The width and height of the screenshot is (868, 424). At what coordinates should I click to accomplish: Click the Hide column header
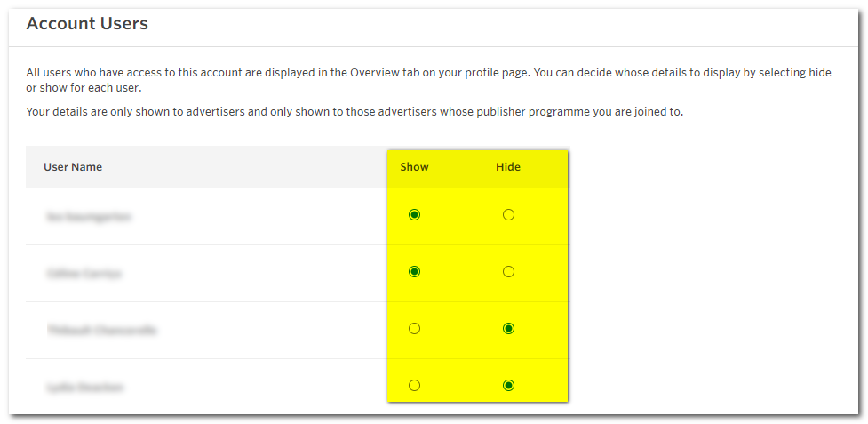tap(508, 167)
